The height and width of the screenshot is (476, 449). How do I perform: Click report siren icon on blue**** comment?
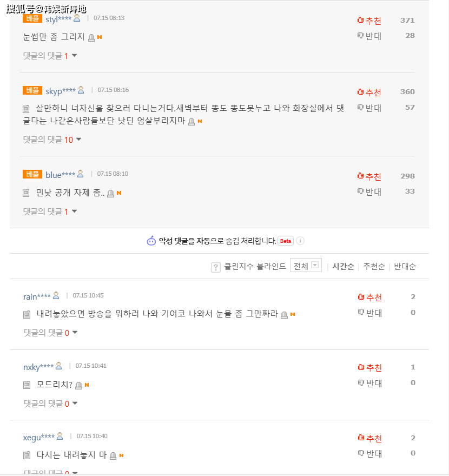tap(110, 194)
